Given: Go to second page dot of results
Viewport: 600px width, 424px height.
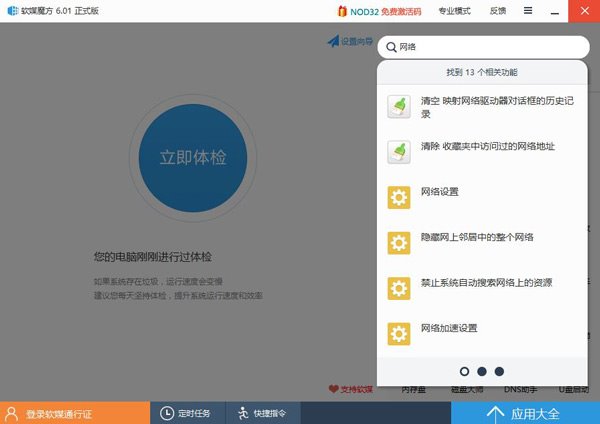Looking at the screenshot, I should 481,371.
